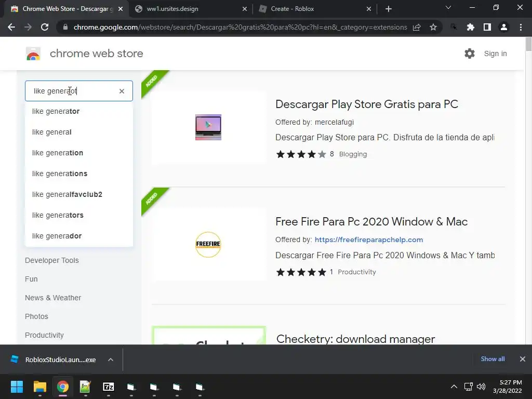
Task: Show hidden system tray icons
Action: (454, 387)
